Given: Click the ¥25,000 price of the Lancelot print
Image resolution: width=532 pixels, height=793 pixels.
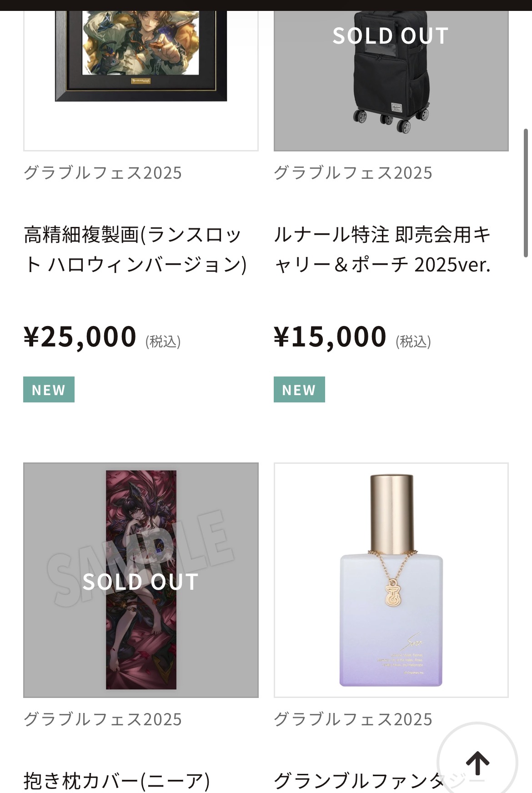Looking at the screenshot, I should click(80, 337).
